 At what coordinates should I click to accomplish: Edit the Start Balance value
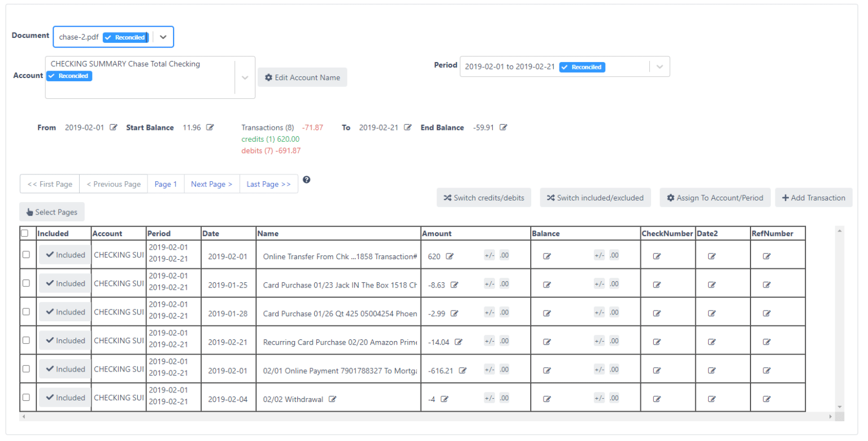point(210,128)
